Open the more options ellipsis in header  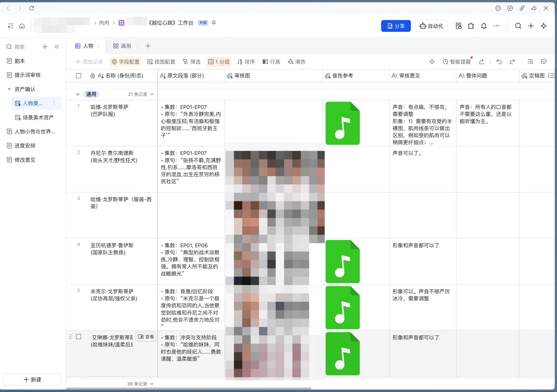coord(496,26)
